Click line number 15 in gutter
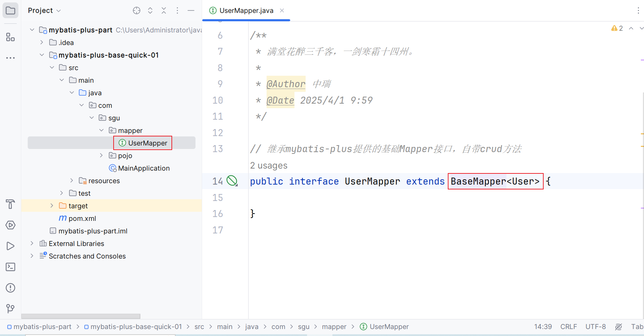This screenshot has width=644, height=336. point(217,198)
